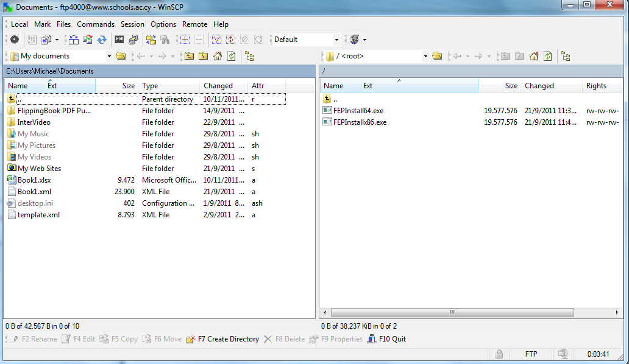Select FEPInstallx86.exe in remote panel
629x364 pixels.
coord(360,122)
